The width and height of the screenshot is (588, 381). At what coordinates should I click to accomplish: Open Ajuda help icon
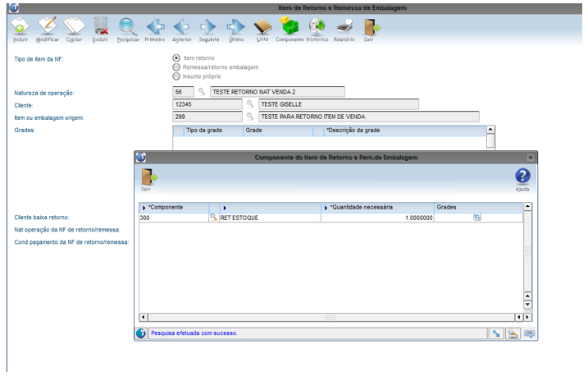pos(522,176)
